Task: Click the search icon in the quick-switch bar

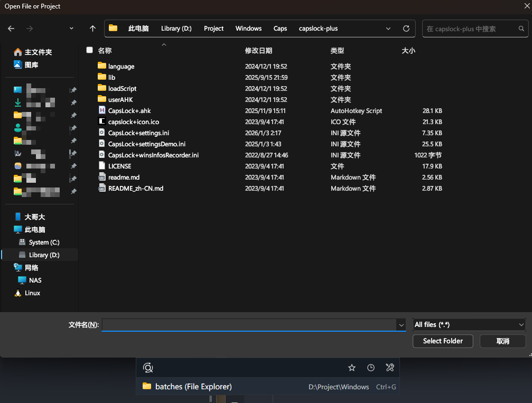Action: point(148,368)
